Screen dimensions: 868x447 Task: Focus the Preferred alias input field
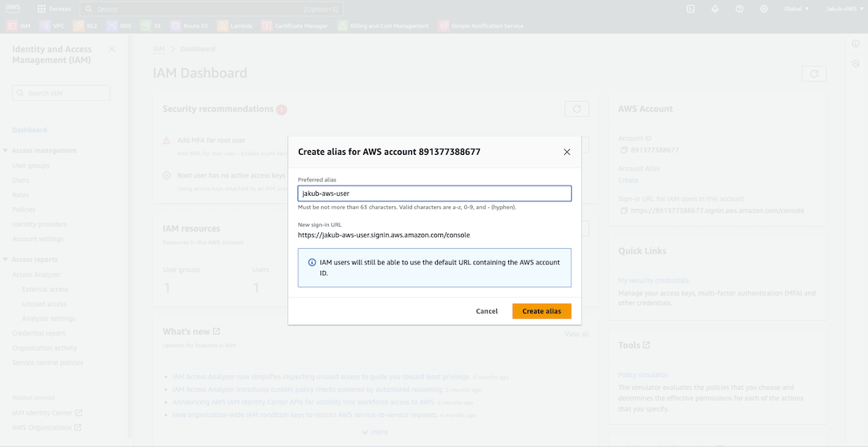click(x=435, y=193)
